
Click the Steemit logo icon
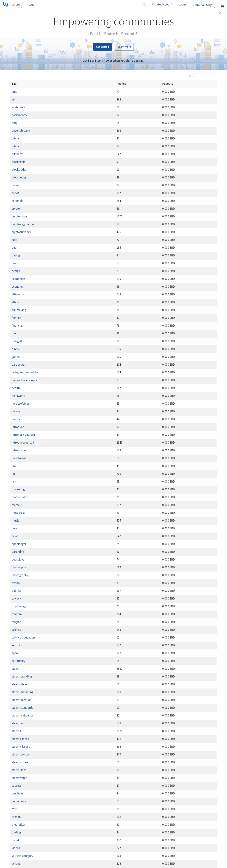(x=5, y=5)
